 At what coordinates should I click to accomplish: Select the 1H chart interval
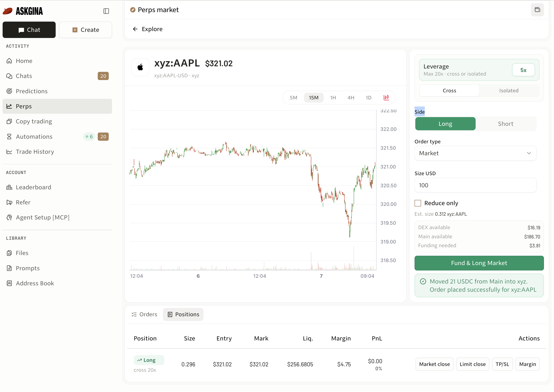[333, 98]
